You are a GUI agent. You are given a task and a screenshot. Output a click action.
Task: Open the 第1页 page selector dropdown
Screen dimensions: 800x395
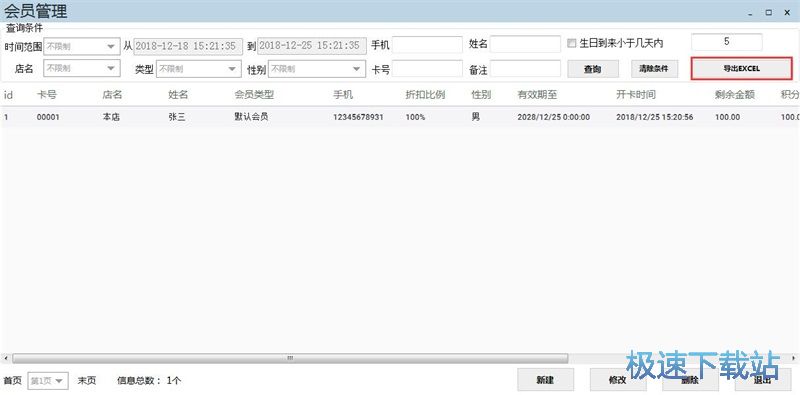(48, 381)
